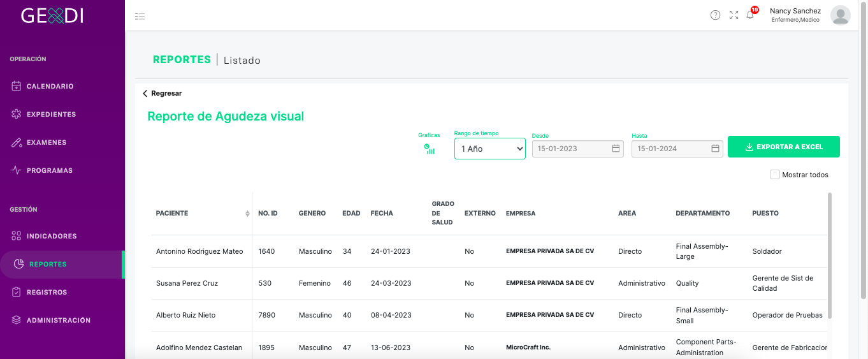868x359 pixels.
Task: Open notifications bell with 19 badge
Action: (751, 14)
